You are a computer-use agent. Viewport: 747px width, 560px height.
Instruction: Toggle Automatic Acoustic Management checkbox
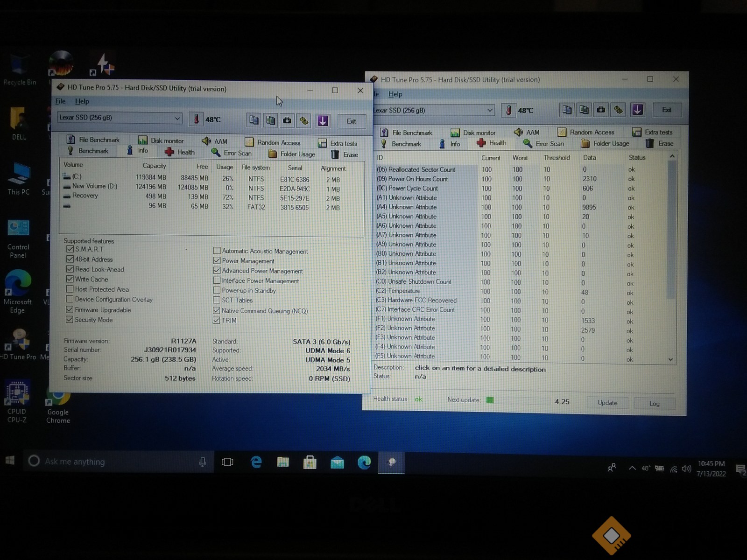point(217,251)
